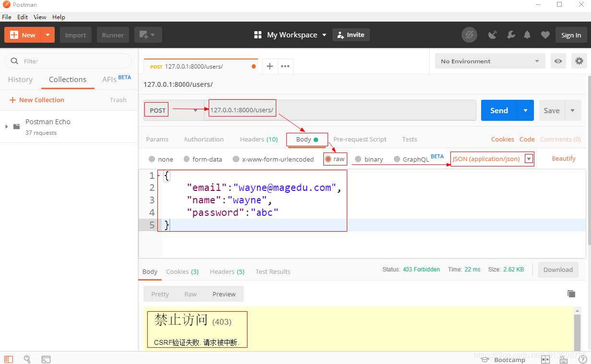Image resolution: width=591 pixels, height=364 pixels.
Task: Click the collections Filter input
Action: pyautogui.click(x=68, y=61)
